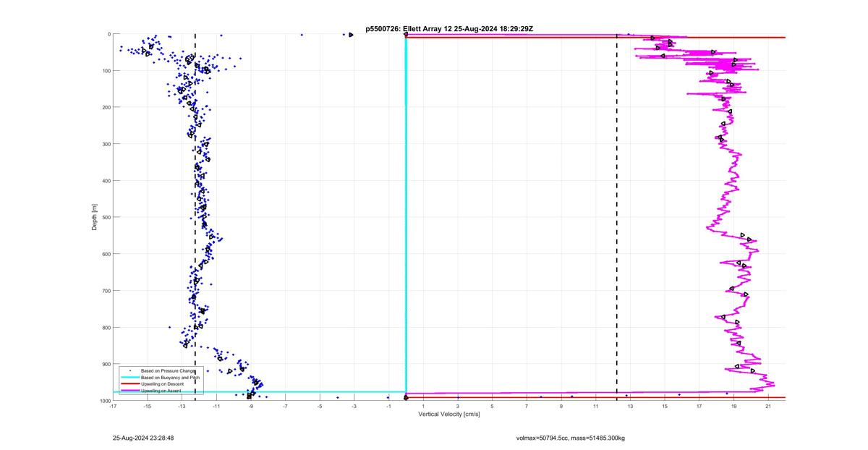Select the 'Vertical Velocity [cm/s]' x-axis label
The height and width of the screenshot is (450, 868).
449,415
